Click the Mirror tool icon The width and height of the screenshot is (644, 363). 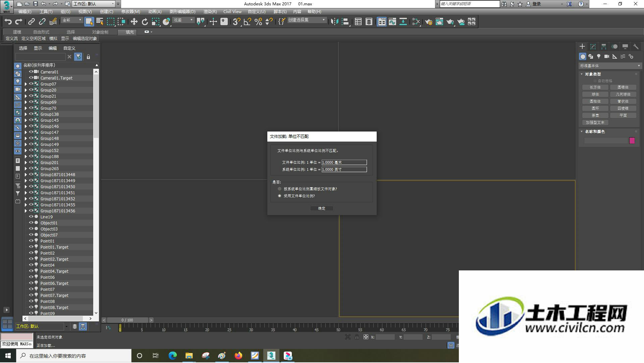(334, 22)
